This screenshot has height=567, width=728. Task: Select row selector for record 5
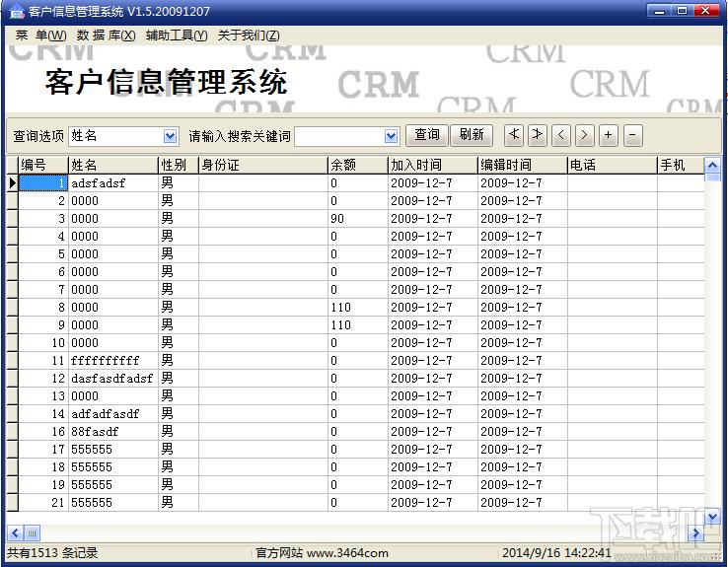(x=12, y=254)
